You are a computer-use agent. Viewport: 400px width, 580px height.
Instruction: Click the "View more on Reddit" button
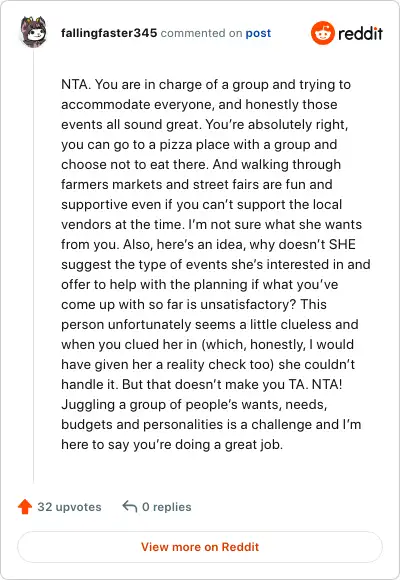click(x=200, y=547)
